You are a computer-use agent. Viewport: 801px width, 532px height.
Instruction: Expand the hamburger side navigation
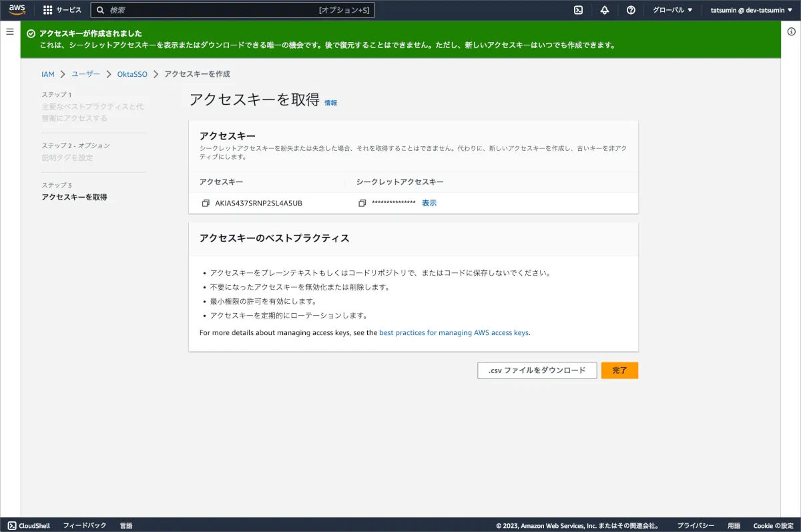coord(10,32)
